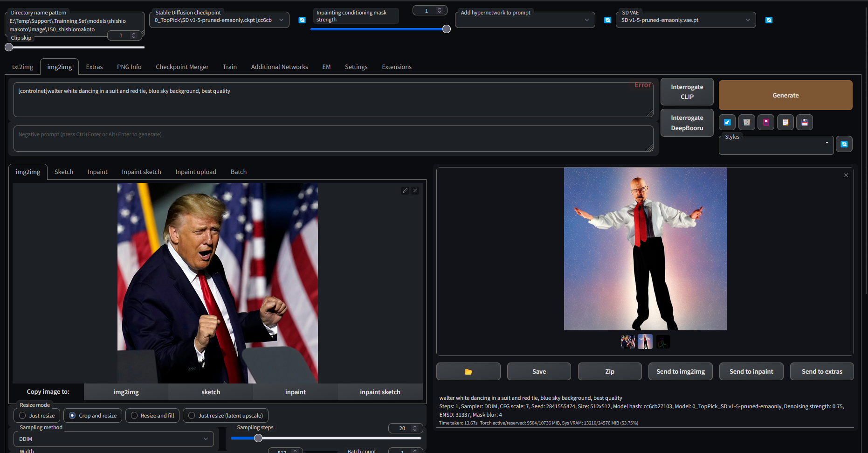The height and width of the screenshot is (453, 868).
Task: Switch to the Inpaint upload sub-tab
Action: pyautogui.click(x=196, y=172)
